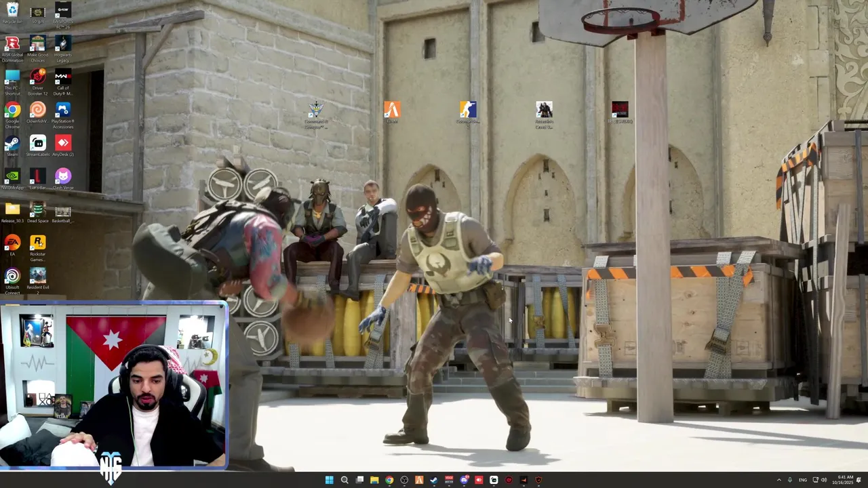Launch the Dead Space desktop icon
The height and width of the screenshot is (488, 868).
(x=37, y=212)
